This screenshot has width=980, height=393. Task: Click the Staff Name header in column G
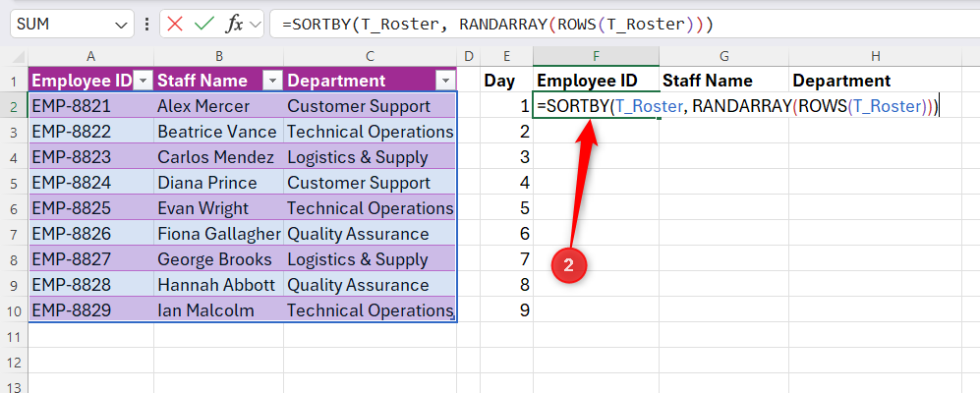(723, 81)
